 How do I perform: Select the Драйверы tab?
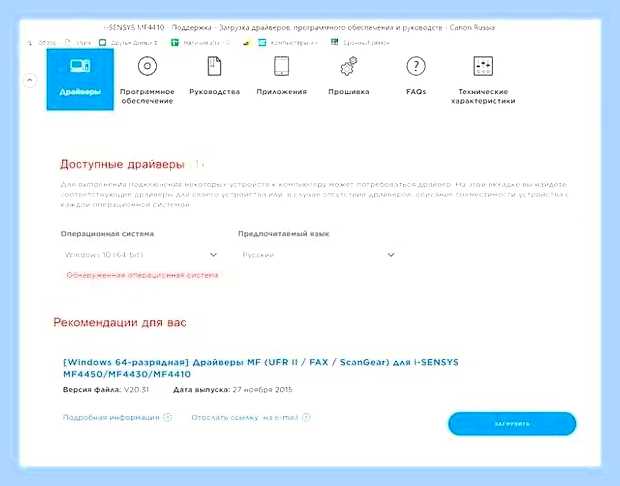(80, 79)
